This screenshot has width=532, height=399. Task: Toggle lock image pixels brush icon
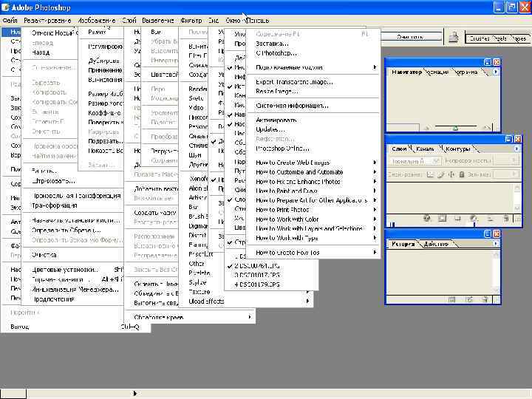click(x=440, y=174)
